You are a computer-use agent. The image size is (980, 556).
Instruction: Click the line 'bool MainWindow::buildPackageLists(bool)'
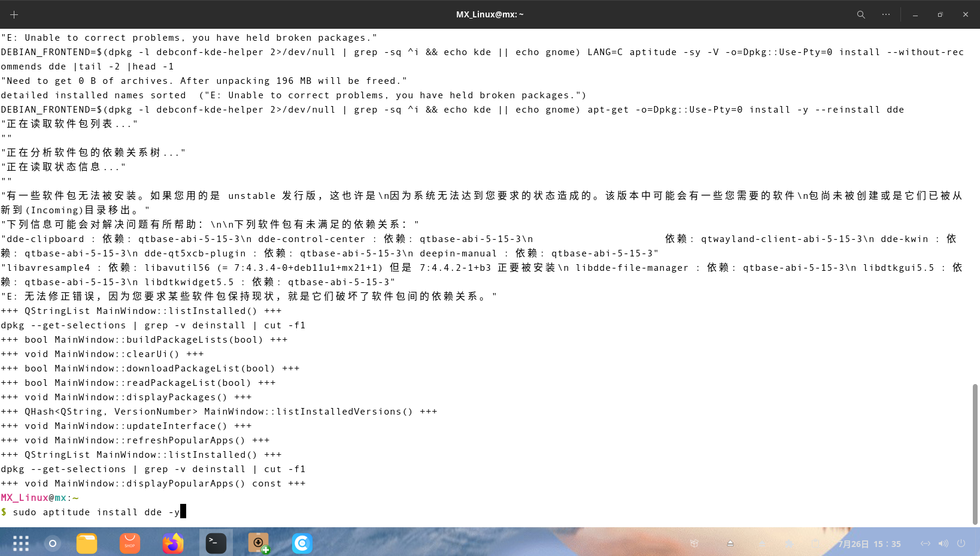point(144,340)
